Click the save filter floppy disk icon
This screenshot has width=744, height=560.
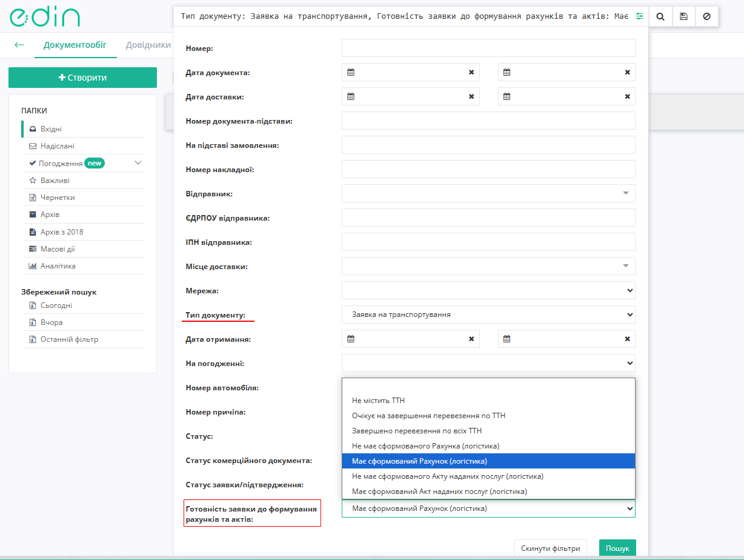click(x=683, y=17)
